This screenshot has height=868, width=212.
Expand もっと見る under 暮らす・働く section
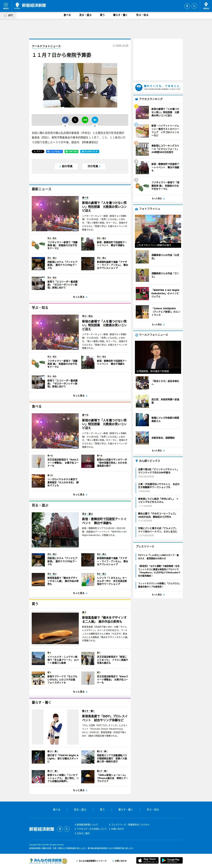tap(80, 790)
